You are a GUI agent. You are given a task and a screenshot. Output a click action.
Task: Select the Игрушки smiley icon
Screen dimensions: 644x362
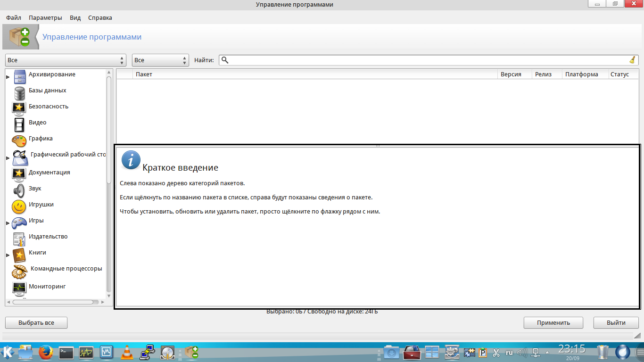[19, 206]
